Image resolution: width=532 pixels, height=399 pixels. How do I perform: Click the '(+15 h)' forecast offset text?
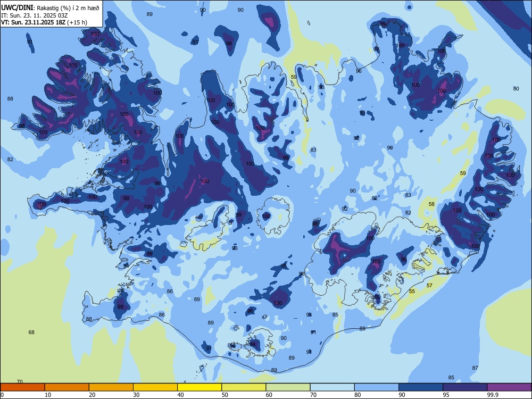[77, 22]
